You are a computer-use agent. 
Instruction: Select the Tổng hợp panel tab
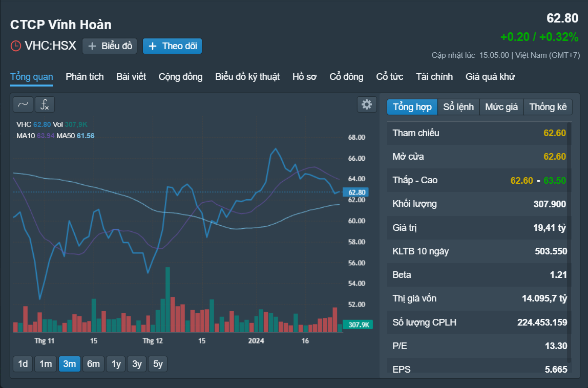tap(412, 107)
